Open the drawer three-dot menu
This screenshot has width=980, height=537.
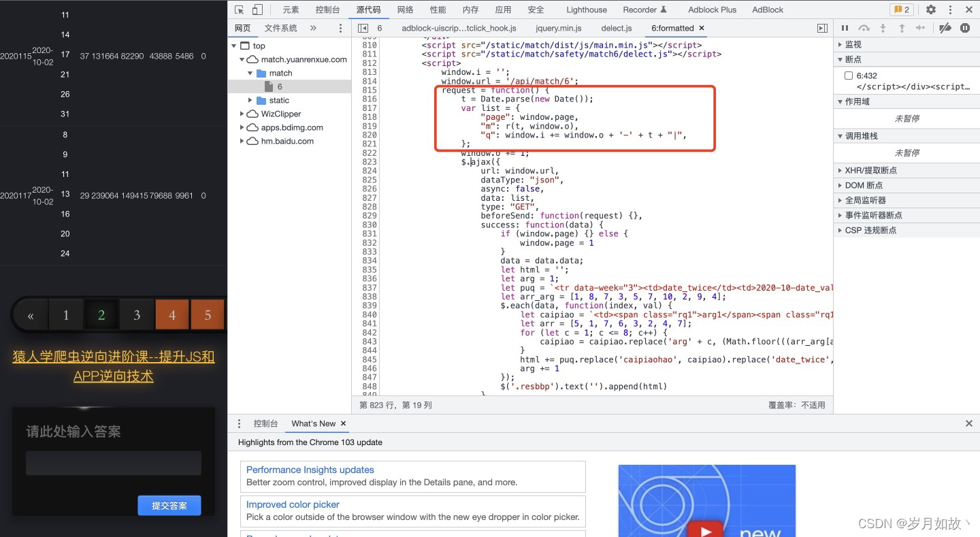239,423
